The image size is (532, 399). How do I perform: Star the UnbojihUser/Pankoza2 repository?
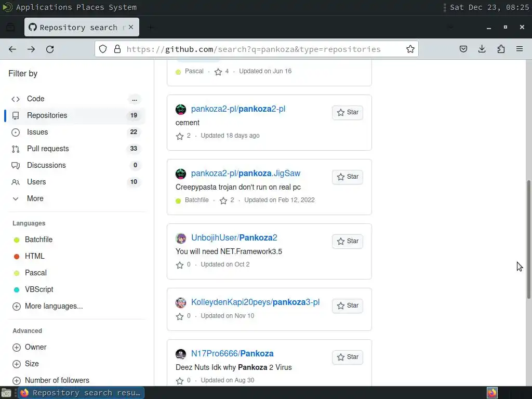(x=348, y=241)
